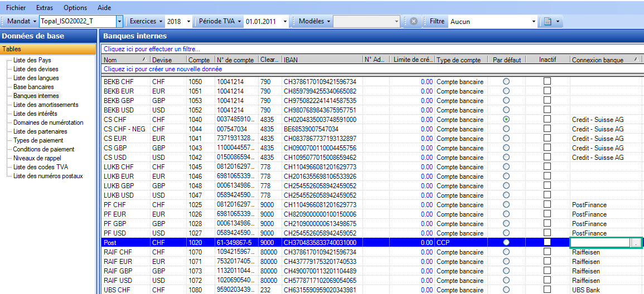Viewport: 644px width, 294px height.
Task: Click the sort arrow on the Nom column header
Action: [x=144, y=60]
